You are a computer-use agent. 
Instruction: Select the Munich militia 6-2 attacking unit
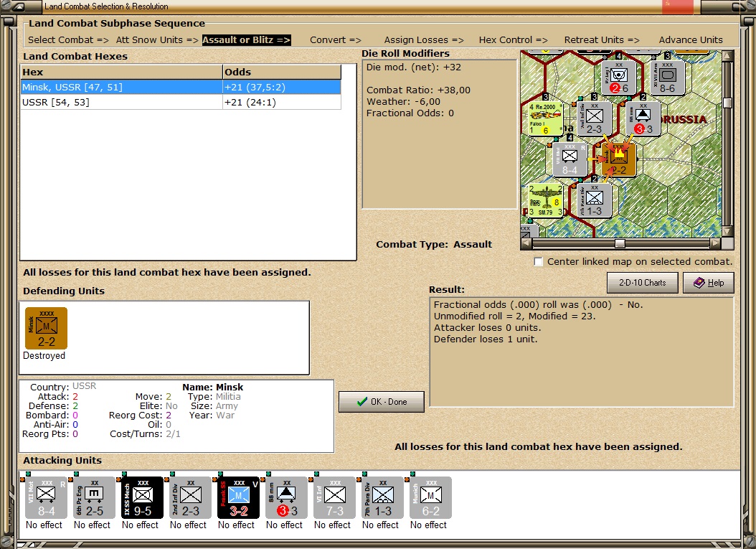click(430, 498)
